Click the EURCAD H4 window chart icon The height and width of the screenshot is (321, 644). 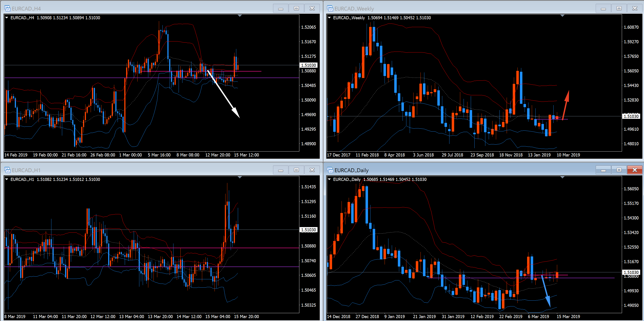(7, 9)
